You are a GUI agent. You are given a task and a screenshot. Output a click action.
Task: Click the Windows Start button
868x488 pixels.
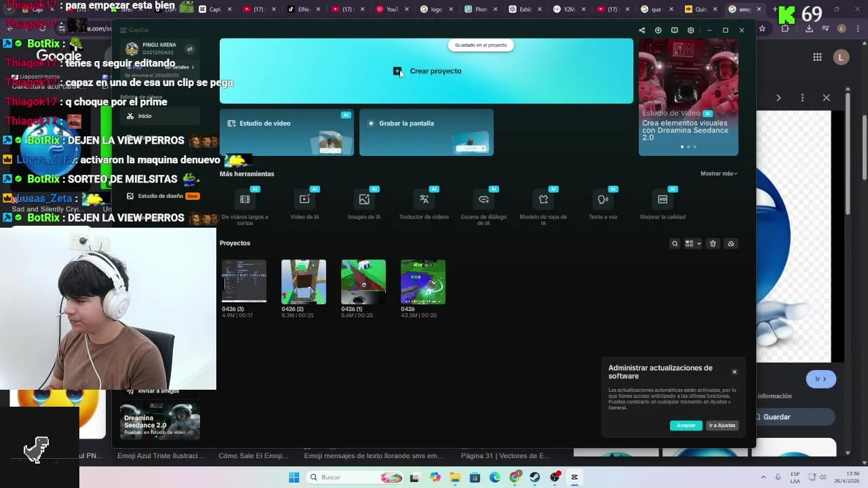pyautogui.click(x=294, y=478)
